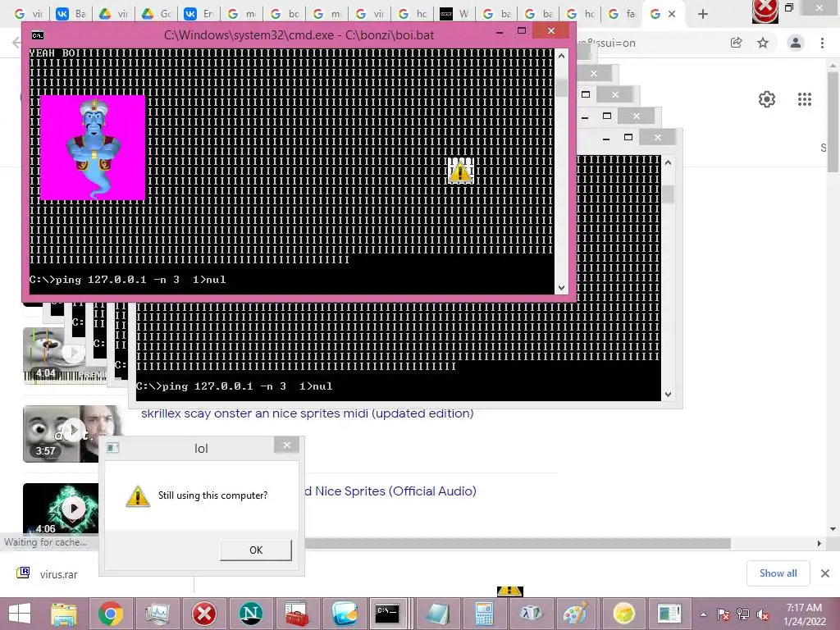Click boi.bat window's vertical scroll thumb

coord(561,87)
